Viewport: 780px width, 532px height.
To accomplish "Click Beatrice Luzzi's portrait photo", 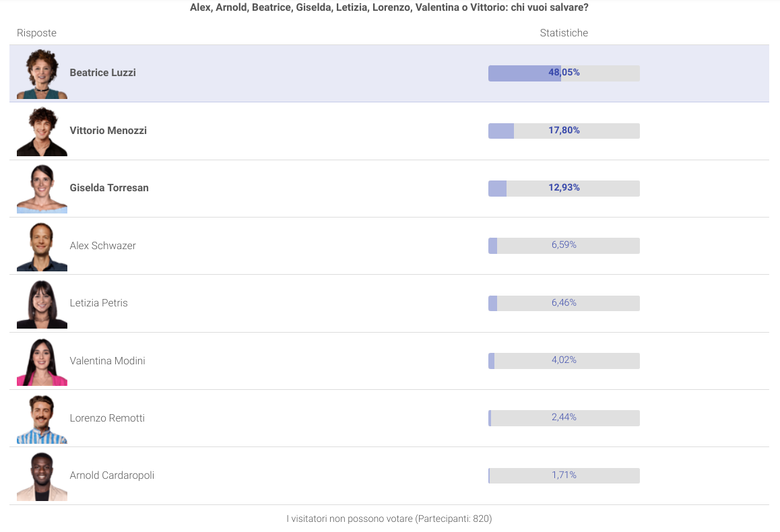I will pos(42,73).
